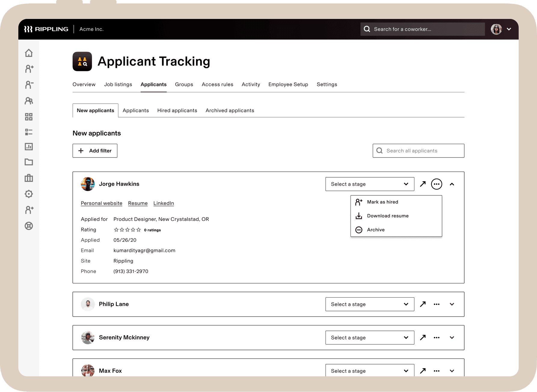Expand Philip Lane's applicant details

[452, 304]
